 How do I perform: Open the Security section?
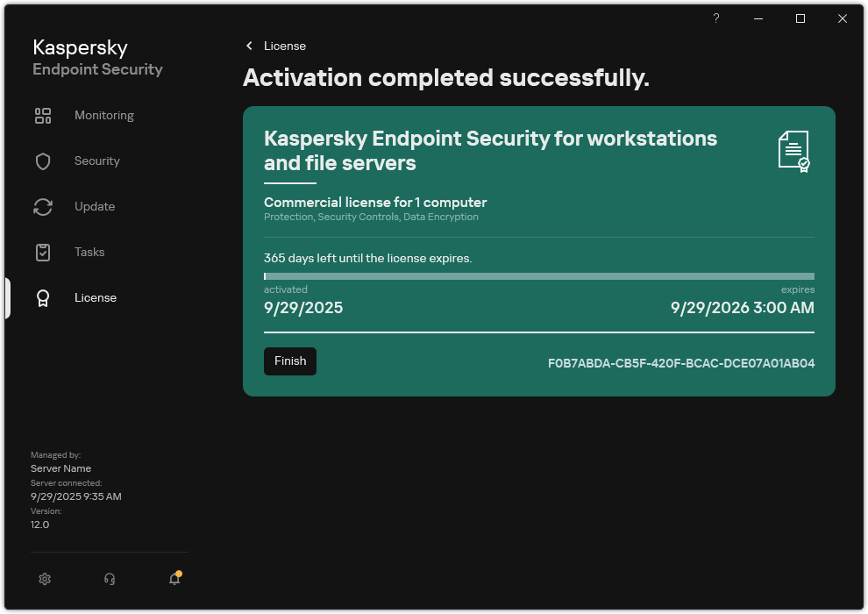[x=97, y=161]
